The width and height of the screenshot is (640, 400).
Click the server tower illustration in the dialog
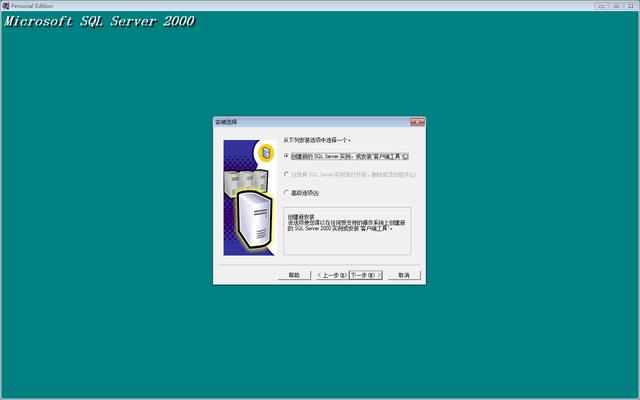point(250,198)
